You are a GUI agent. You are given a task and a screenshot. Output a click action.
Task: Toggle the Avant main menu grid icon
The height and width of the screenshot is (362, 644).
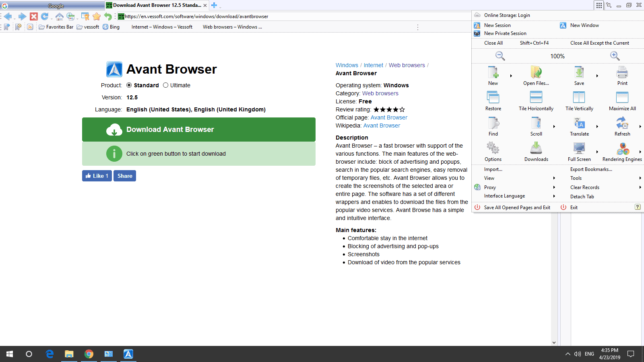(599, 5)
